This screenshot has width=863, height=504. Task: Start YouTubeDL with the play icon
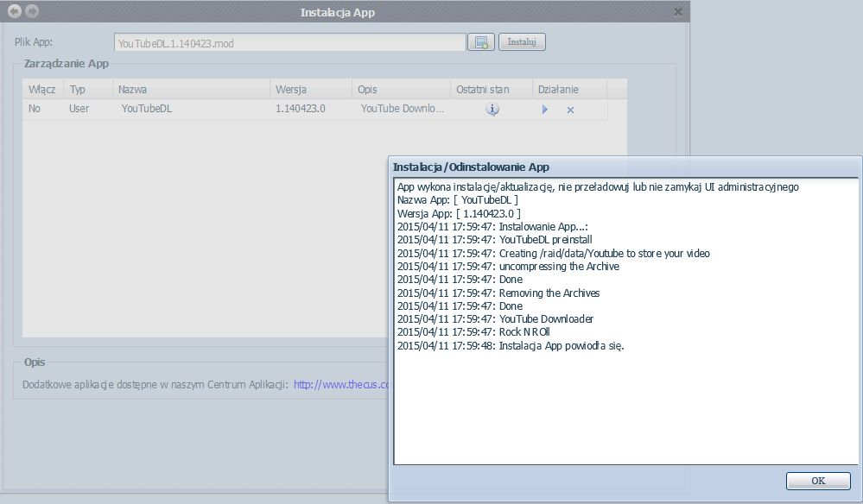tap(545, 110)
